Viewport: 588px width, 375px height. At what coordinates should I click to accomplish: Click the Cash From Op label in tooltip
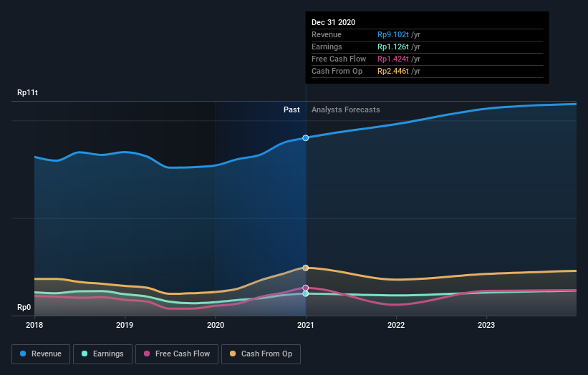pyautogui.click(x=337, y=71)
